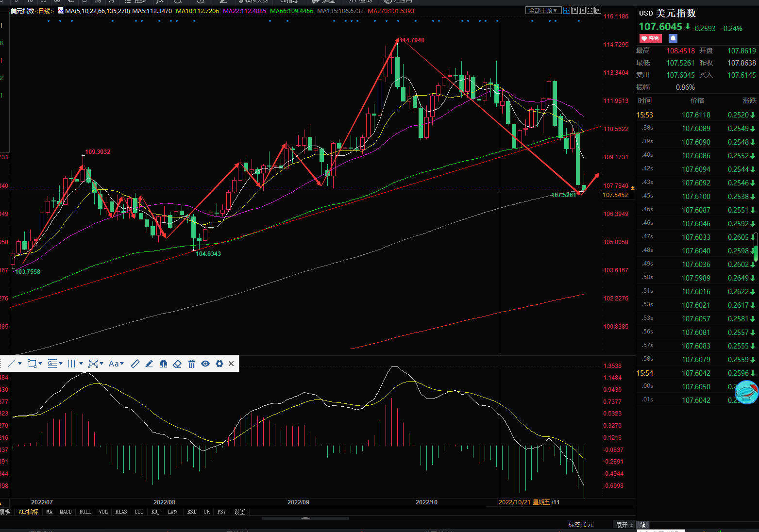This screenshot has width=759, height=532.
Task: Open the 全部主题 dropdown
Action: (x=543, y=10)
